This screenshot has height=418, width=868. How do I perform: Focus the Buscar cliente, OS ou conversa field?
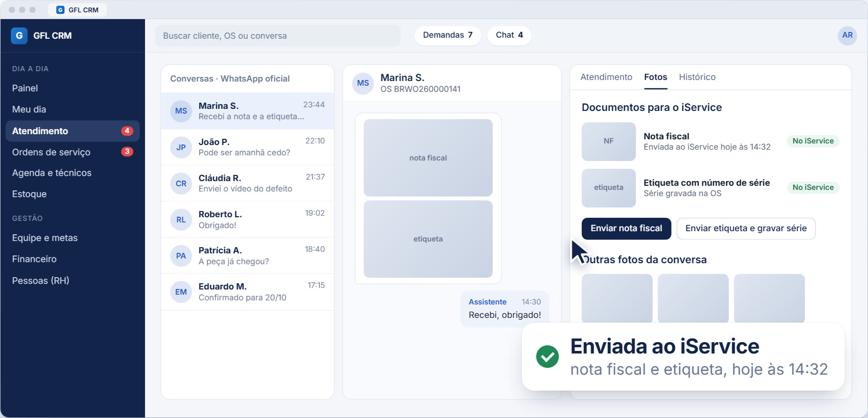pyautogui.click(x=278, y=36)
